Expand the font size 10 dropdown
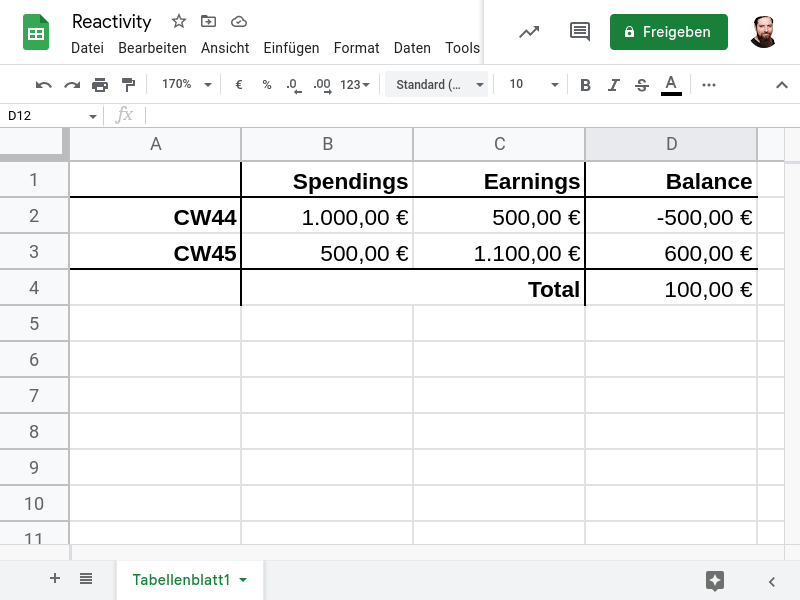The width and height of the screenshot is (800, 600). [533, 85]
